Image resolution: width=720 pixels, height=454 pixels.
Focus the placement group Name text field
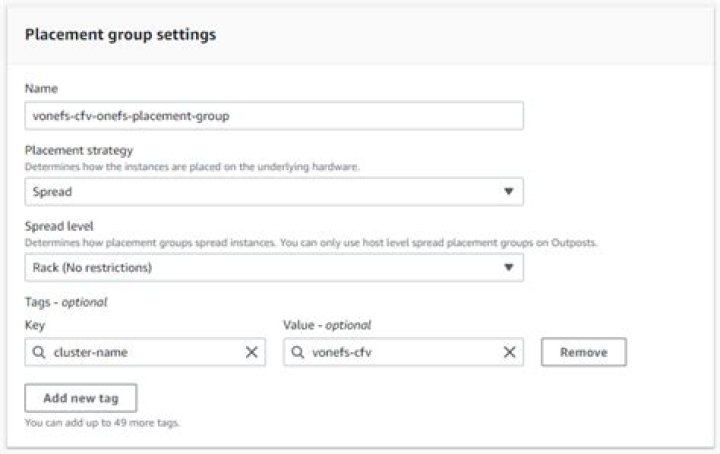(273, 115)
